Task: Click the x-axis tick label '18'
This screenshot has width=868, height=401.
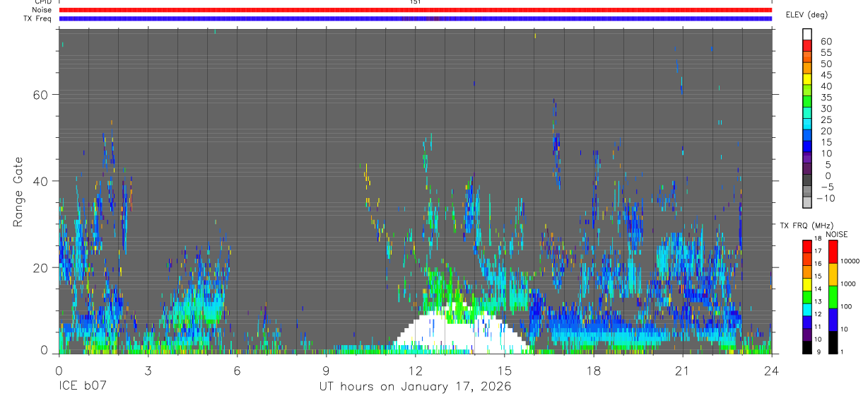Action: pos(593,371)
